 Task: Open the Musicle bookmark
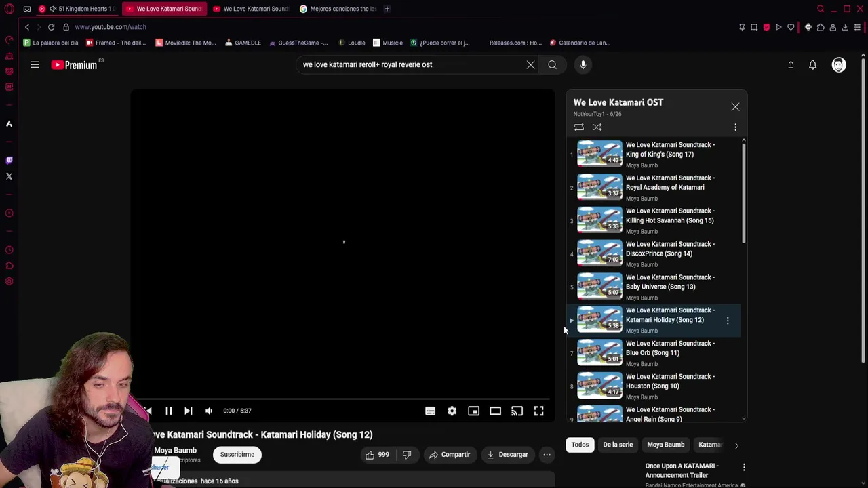tap(388, 43)
